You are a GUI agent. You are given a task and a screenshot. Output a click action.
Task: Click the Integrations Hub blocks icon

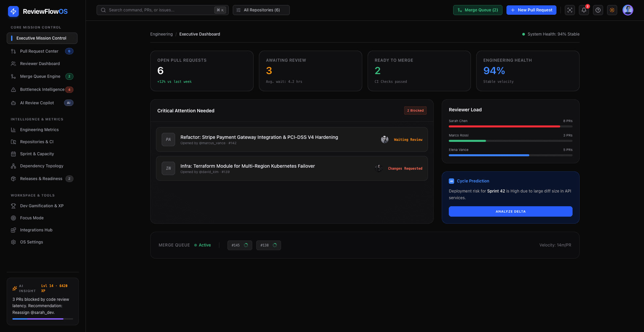click(13, 230)
